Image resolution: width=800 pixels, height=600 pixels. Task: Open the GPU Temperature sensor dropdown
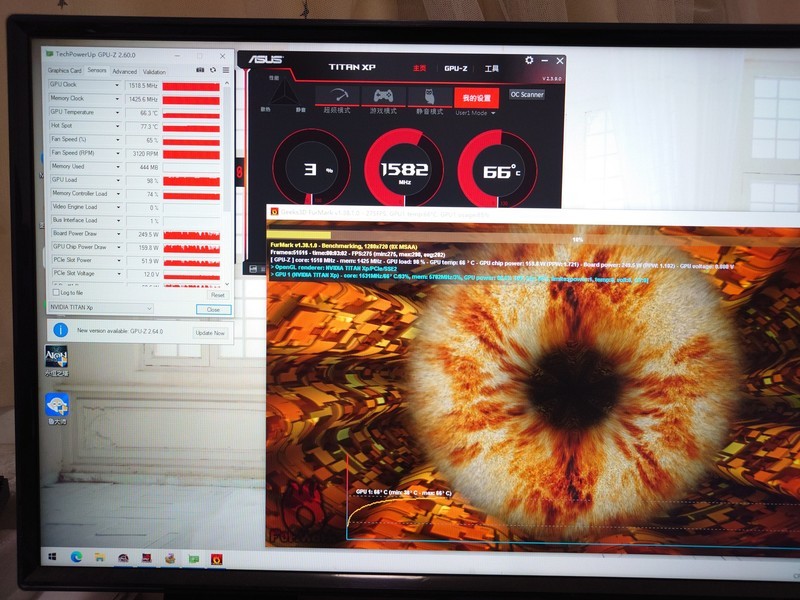[117, 112]
